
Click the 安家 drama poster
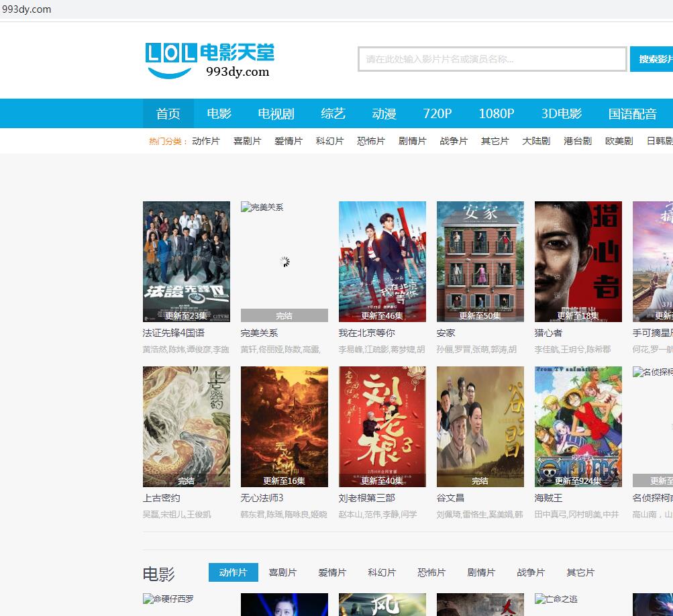pyautogui.click(x=480, y=261)
